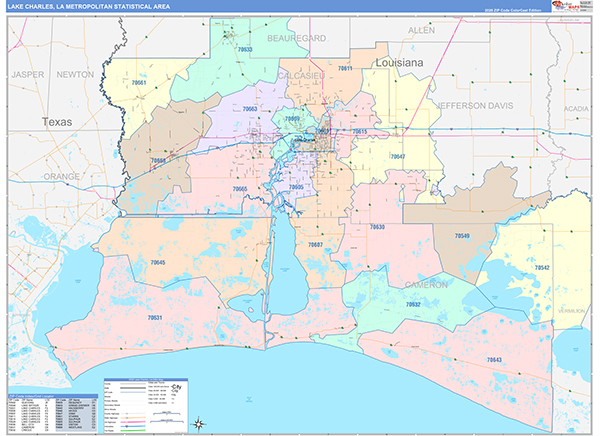
Task: Select ZIP code 70631 region label
Action: click(x=153, y=317)
